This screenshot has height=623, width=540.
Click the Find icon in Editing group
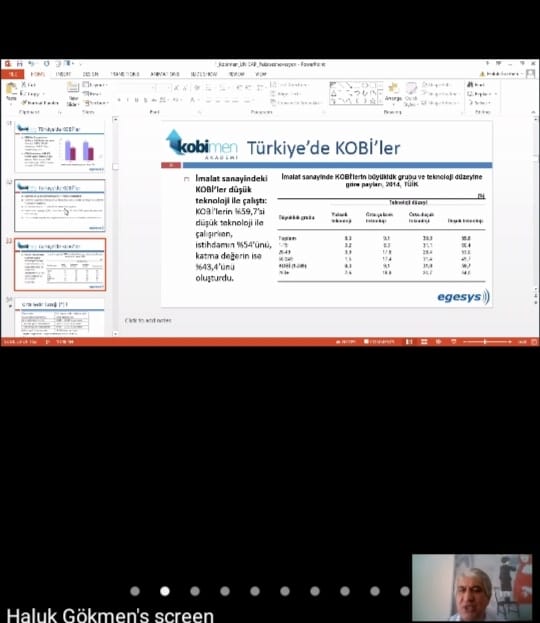[x=476, y=85]
